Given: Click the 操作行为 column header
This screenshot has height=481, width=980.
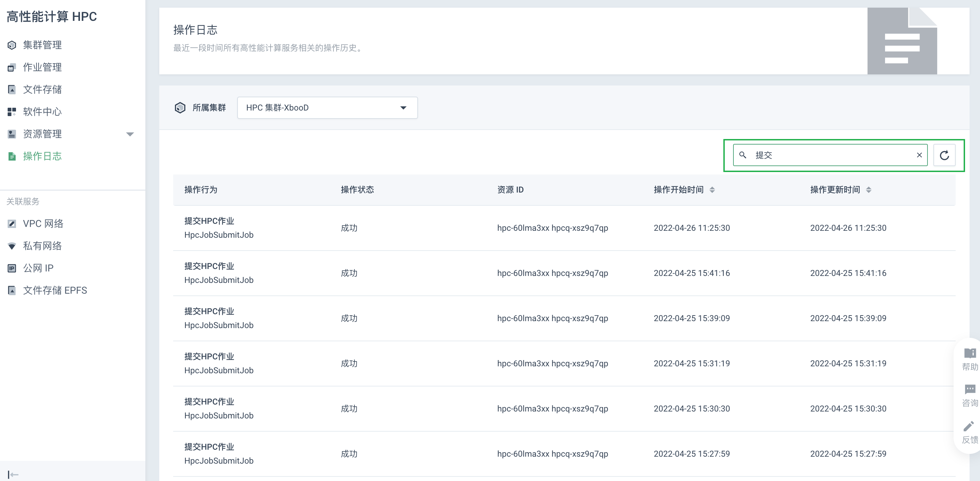Looking at the screenshot, I should 201,190.
